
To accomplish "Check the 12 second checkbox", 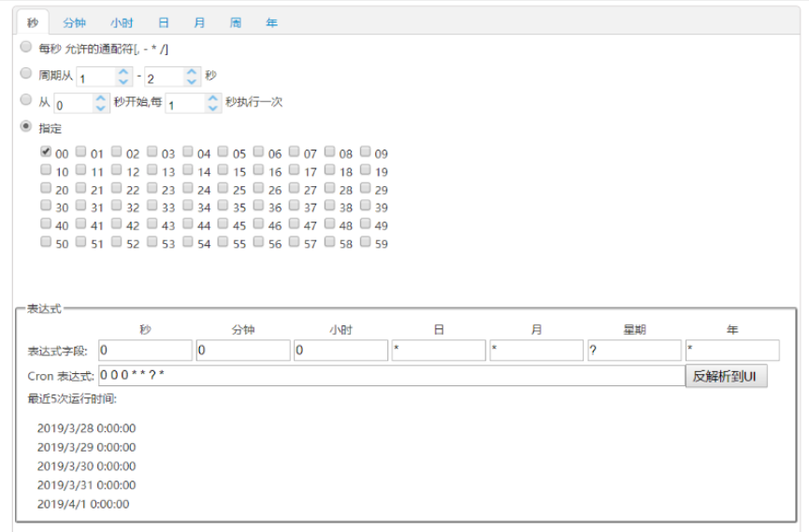I will pyautogui.click(x=117, y=169).
